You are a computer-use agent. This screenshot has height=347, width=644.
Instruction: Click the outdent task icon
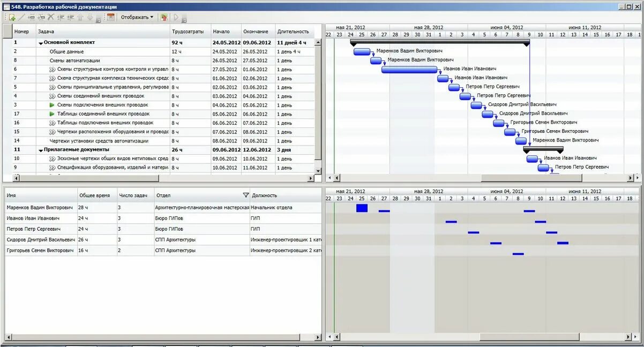(61, 17)
